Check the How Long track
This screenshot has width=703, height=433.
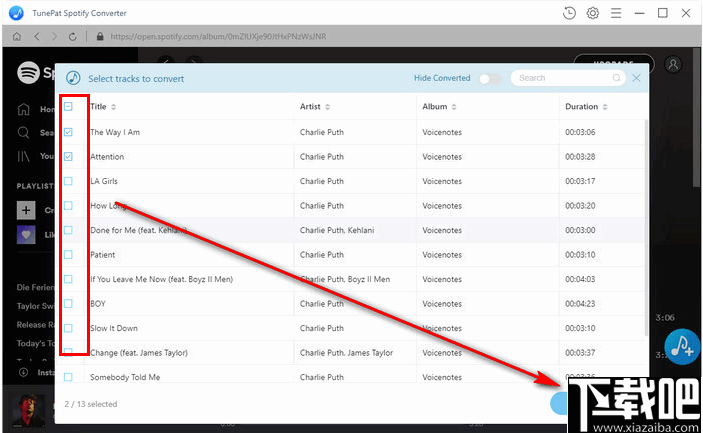[68, 206]
